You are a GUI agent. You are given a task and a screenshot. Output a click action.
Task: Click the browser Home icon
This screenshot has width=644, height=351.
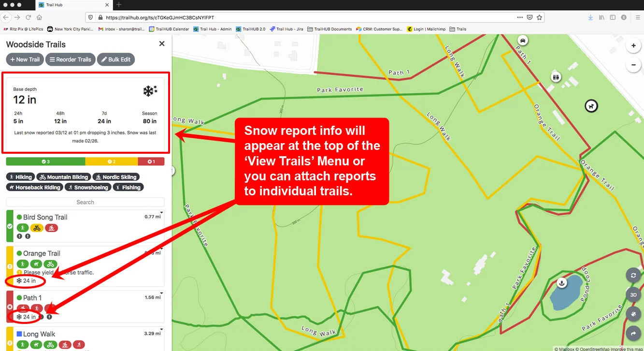click(x=39, y=17)
